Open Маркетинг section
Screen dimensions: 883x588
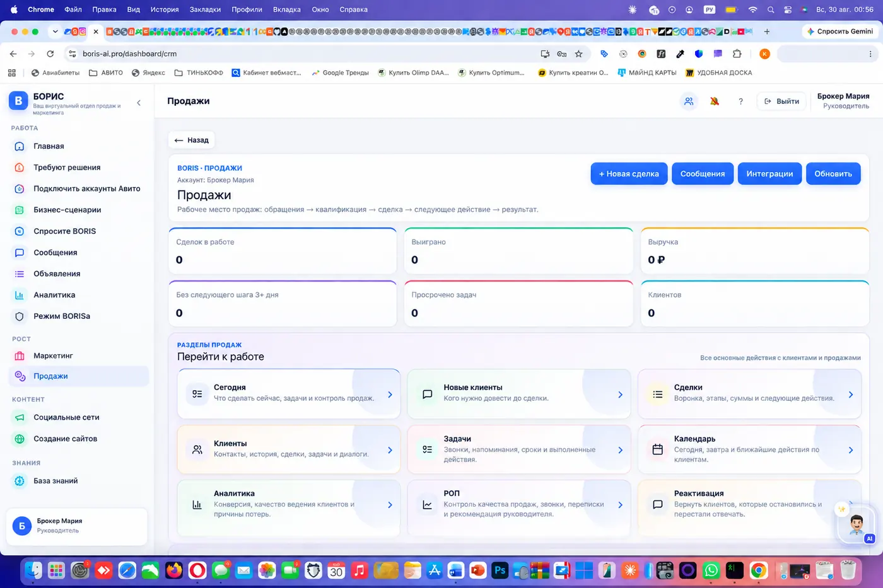79,355
